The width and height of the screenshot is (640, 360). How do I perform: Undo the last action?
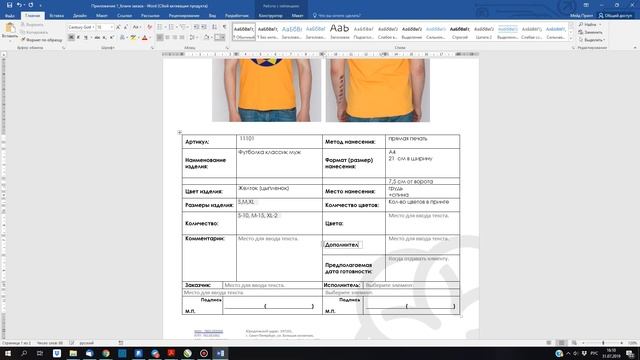click(19, 5)
